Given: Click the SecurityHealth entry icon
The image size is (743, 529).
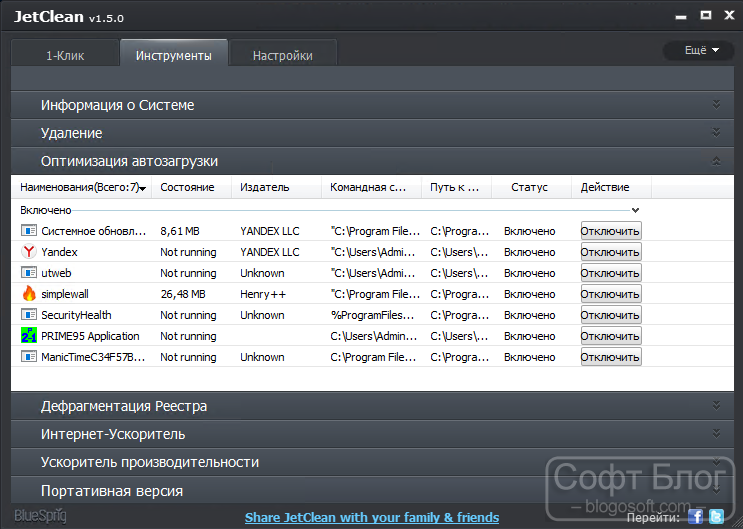Looking at the screenshot, I should [x=29, y=315].
